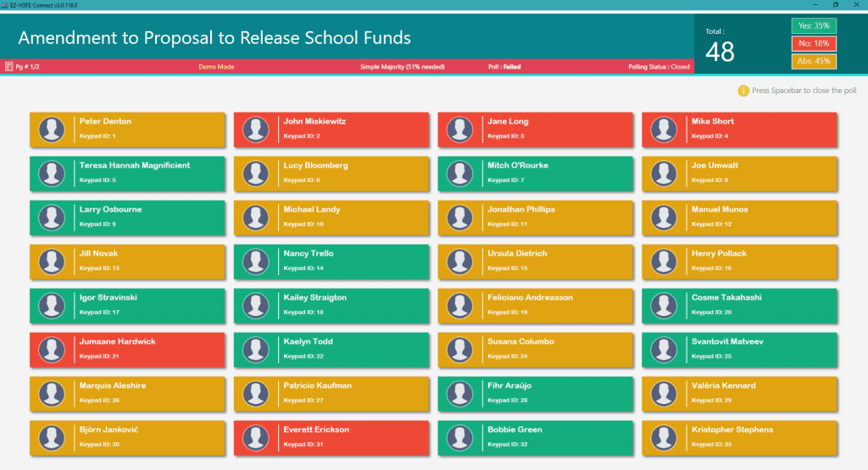868x470 pixels.
Task: Click the Simple Majority (51% needed) label
Action: pos(402,66)
